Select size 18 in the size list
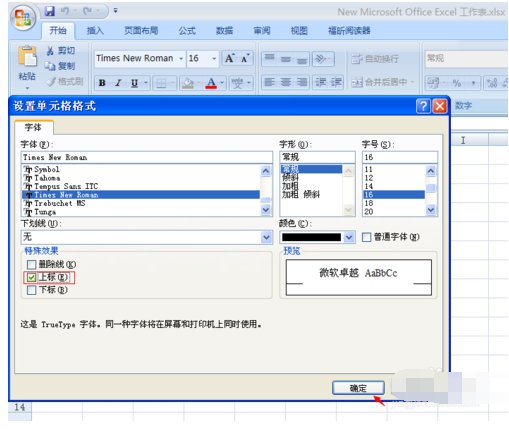The height and width of the screenshot is (433, 509). pos(393,203)
